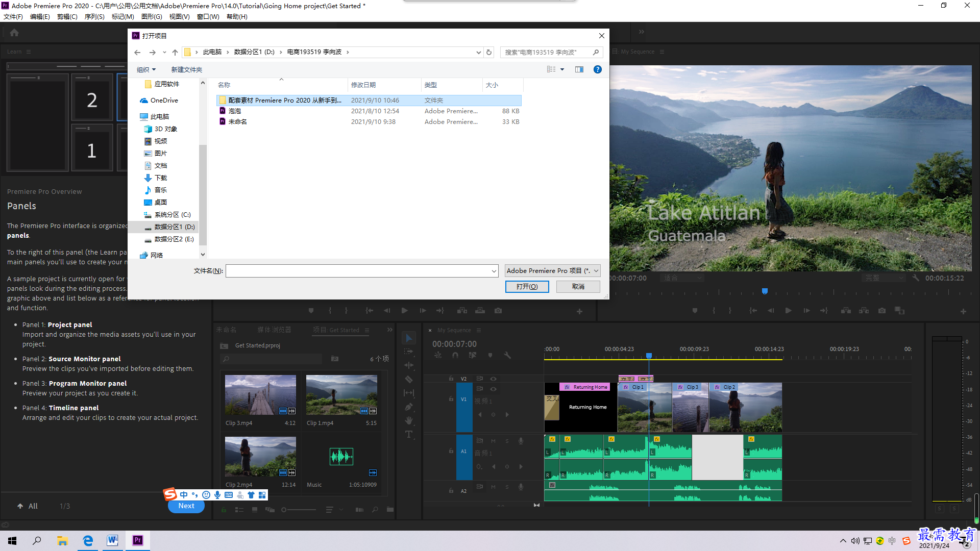Open recent locations dropdown
980x551 pixels.
[x=164, y=52]
